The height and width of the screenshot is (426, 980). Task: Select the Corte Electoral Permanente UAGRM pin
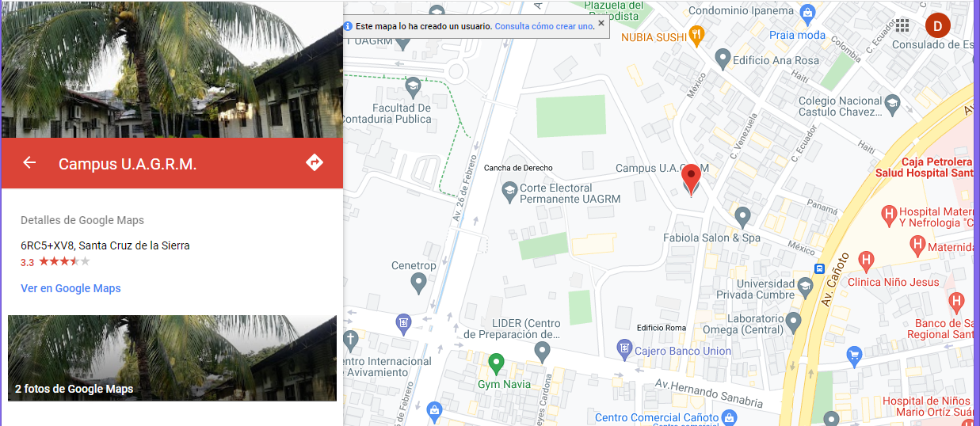click(x=510, y=191)
